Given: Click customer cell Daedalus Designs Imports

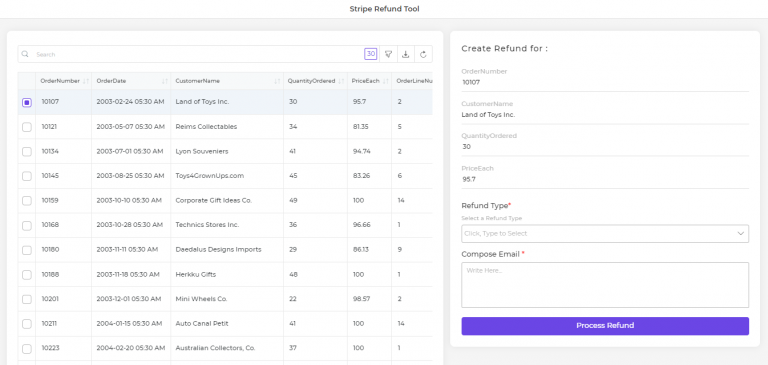Looking at the screenshot, I should tap(218, 249).
